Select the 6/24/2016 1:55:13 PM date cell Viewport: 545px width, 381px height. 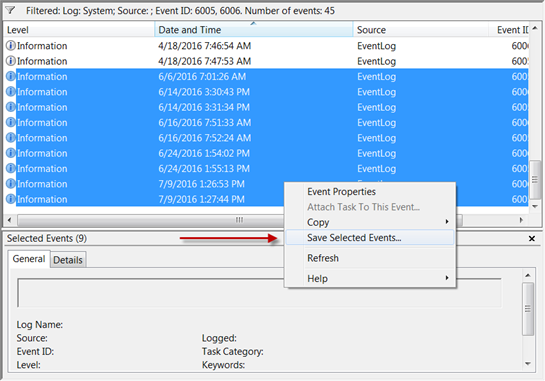204,169
